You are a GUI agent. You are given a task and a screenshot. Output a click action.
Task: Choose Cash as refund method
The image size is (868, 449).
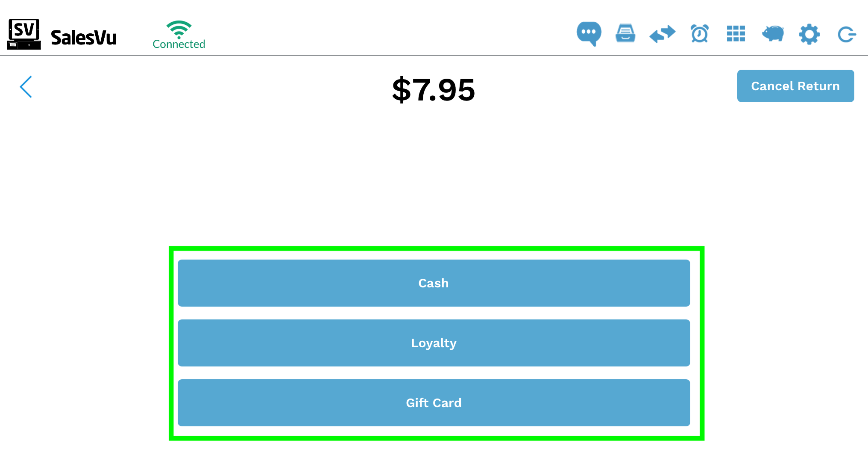pyautogui.click(x=434, y=283)
